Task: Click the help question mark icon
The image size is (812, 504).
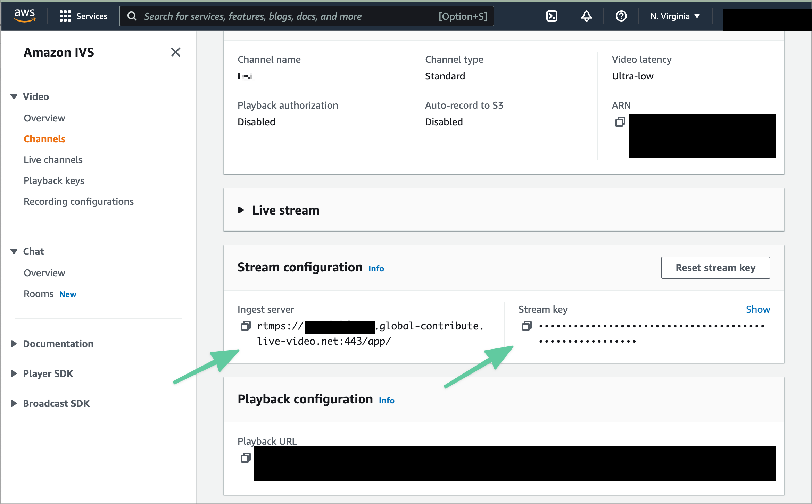Action: click(x=621, y=16)
